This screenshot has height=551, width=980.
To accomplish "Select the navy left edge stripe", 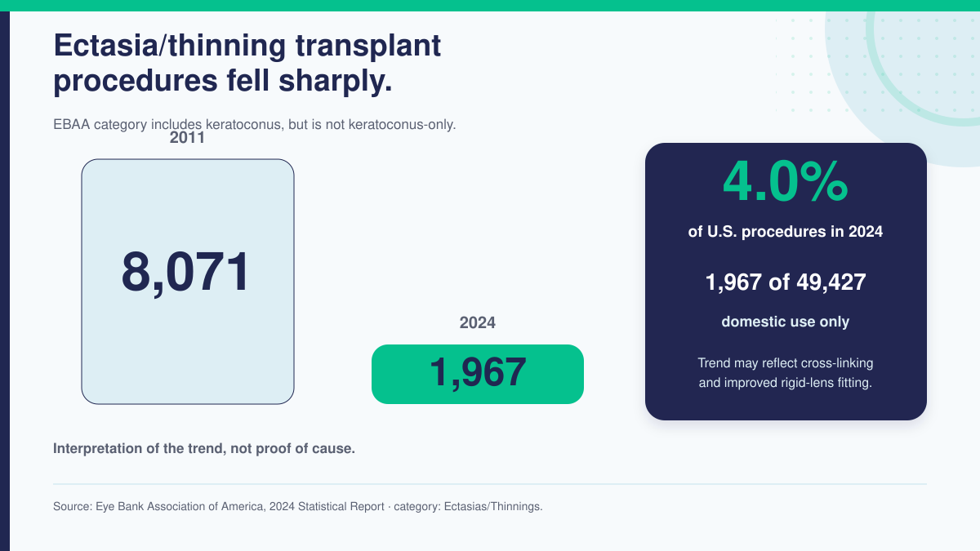I will (x=4, y=281).
